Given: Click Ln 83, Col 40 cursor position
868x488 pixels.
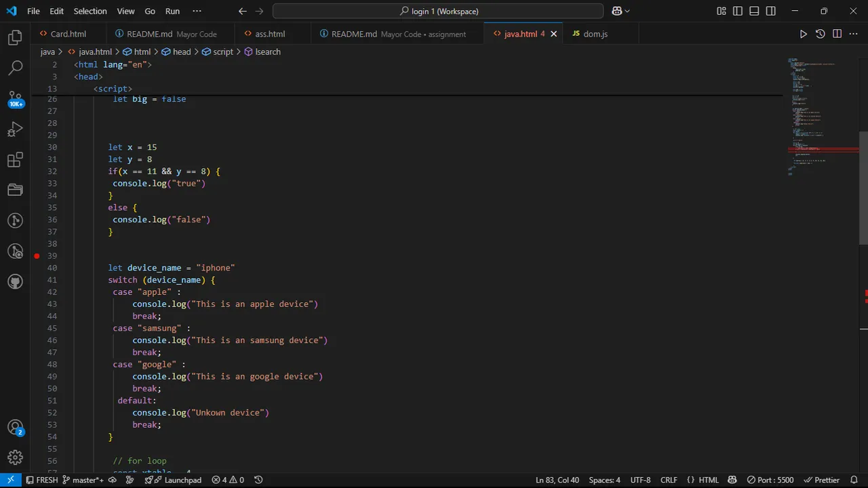Looking at the screenshot, I should [557, 480].
